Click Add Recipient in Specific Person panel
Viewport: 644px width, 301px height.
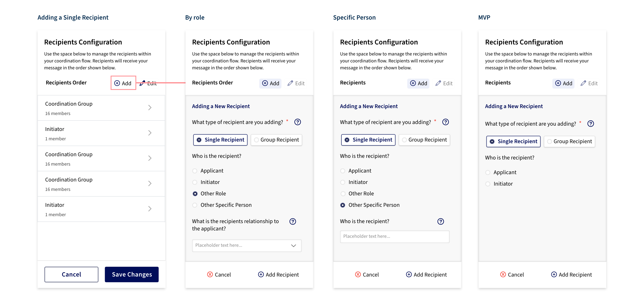(x=426, y=274)
